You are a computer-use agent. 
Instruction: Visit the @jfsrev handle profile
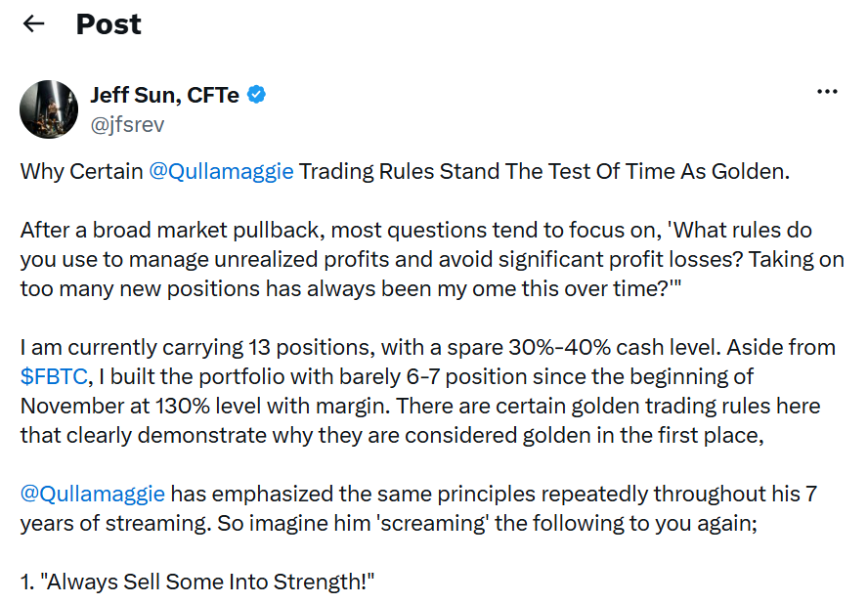127,124
